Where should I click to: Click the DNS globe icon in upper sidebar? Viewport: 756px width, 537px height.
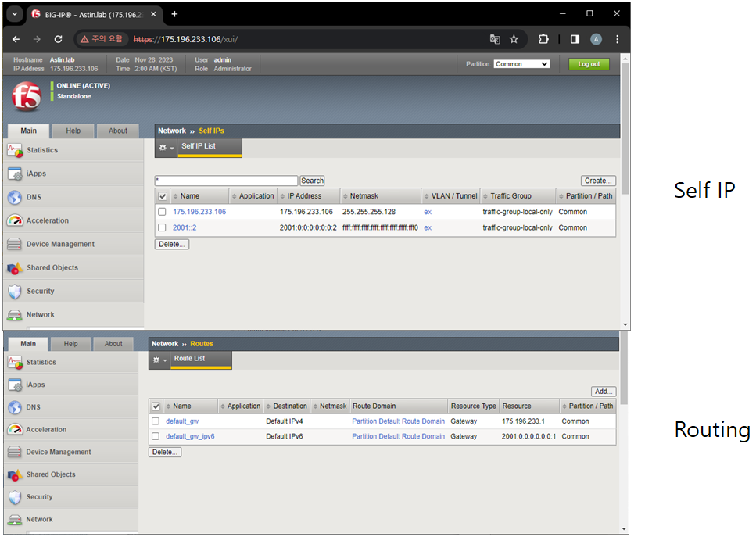15,197
